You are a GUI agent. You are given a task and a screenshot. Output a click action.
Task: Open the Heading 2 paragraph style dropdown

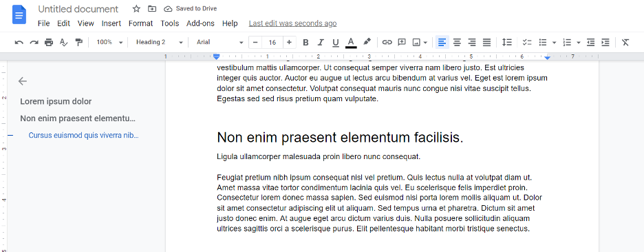pyautogui.click(x=160, y=42)
